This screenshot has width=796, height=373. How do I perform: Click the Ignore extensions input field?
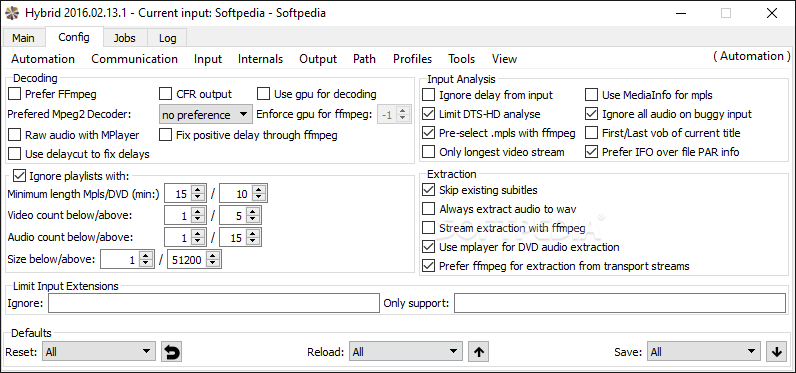click(214, 303)
